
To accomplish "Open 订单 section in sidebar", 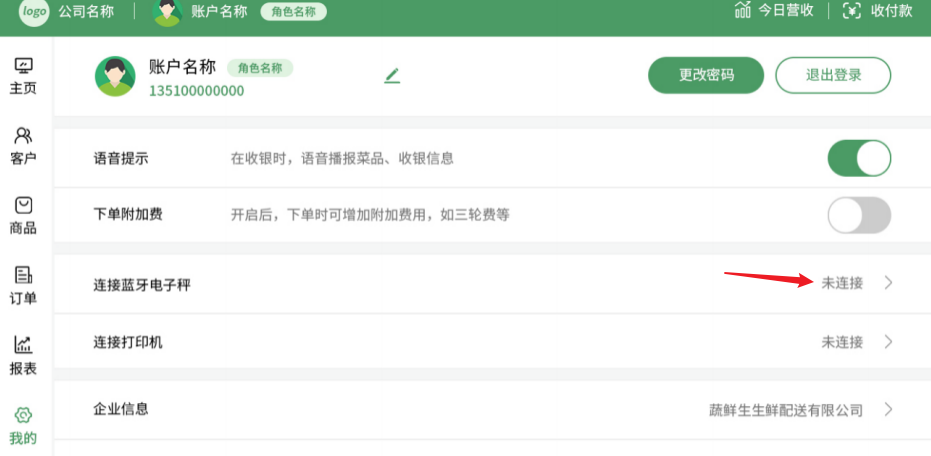I will (23, 286).
